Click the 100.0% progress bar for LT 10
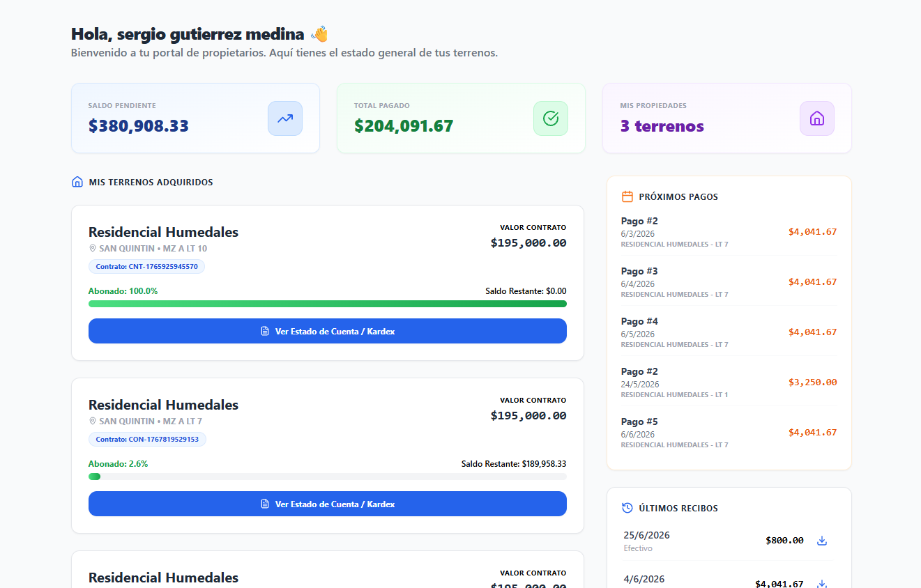 [328, 304]
